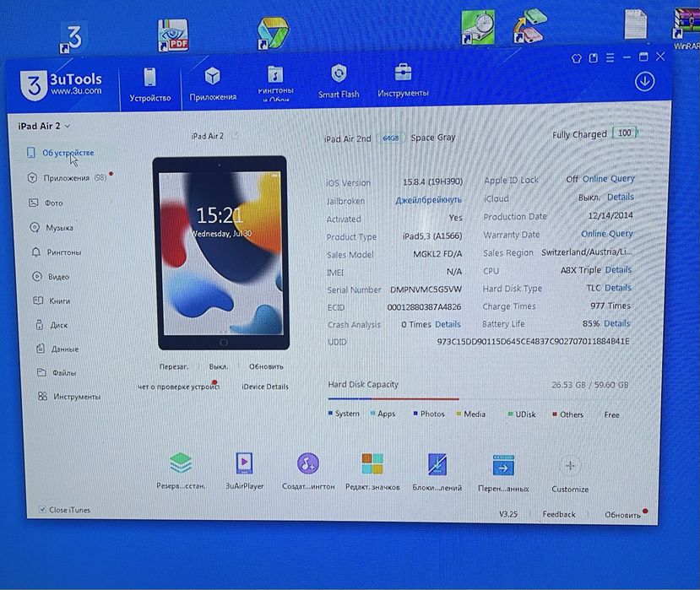The height and width of the screenshot is (590, 700).
Task: Open the text document on desktop
Action: pos(635,24)
